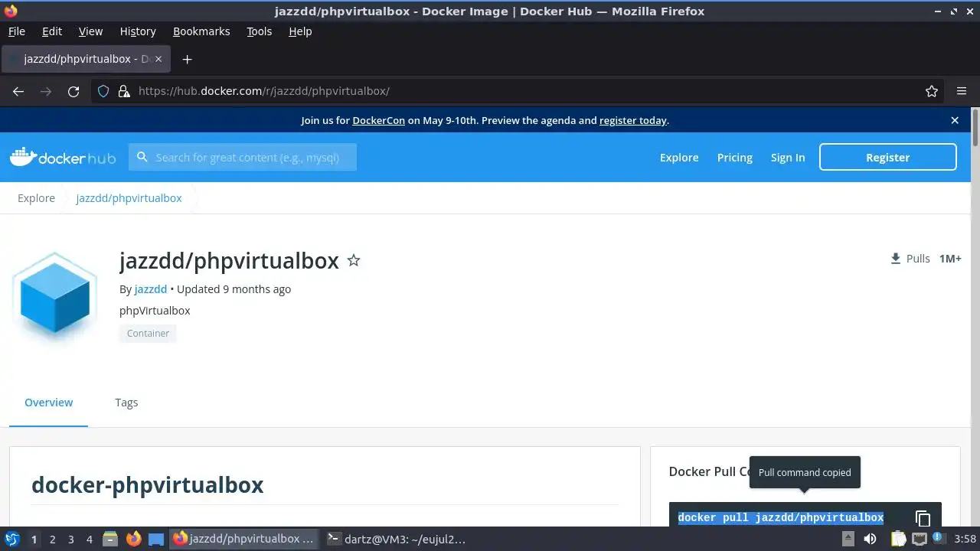Screen dimensions: 980x551
Task: Click the search magnifier icon
Action: tap(142, 157)
